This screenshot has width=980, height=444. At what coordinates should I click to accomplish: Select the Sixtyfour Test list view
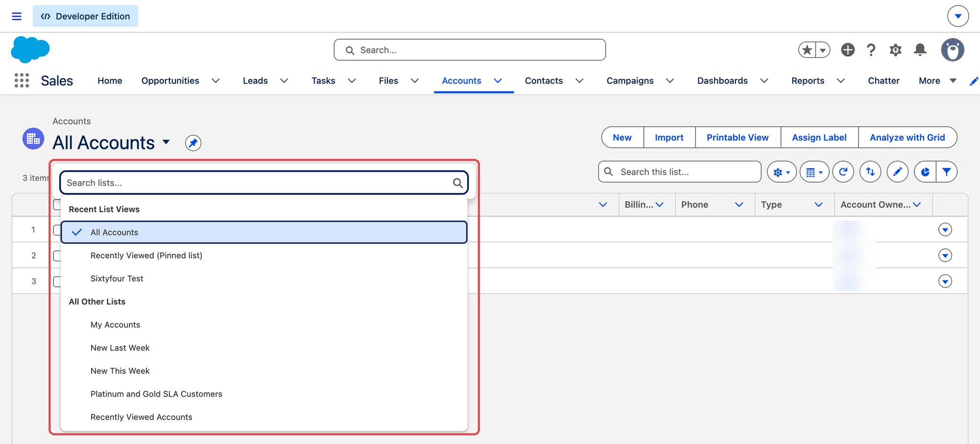pos(264,279)
